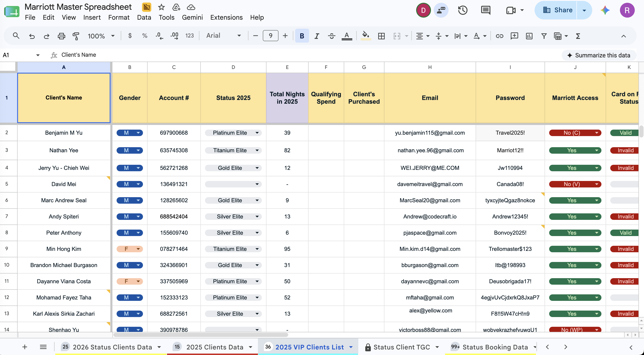Click the borders icon
The width and height of the screenshot is (644, 355).
pos(381,36)
